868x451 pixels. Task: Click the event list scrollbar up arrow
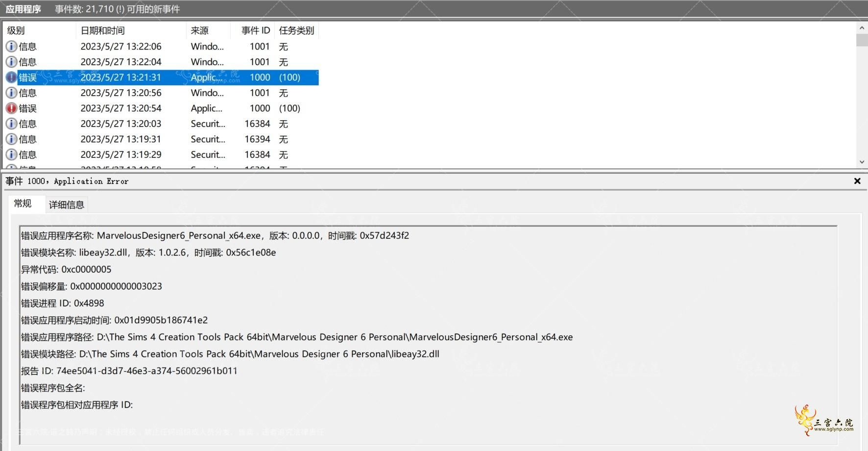click(862, 27)
